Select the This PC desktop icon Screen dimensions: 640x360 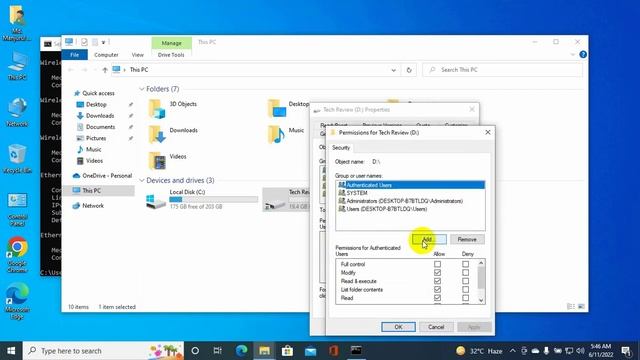tap(17, 65)
